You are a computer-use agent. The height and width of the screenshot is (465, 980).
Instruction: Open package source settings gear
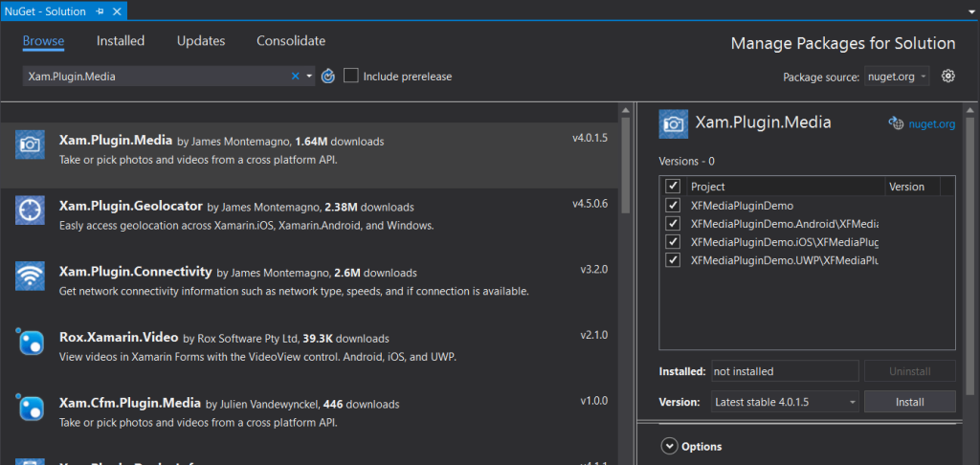pos(948,77)
